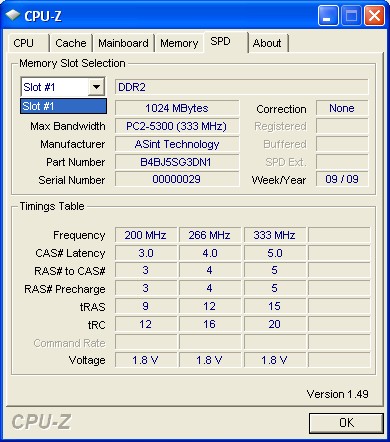Click the OK button
This screenshot has height=442, width=390.
[x=346, y=423]
